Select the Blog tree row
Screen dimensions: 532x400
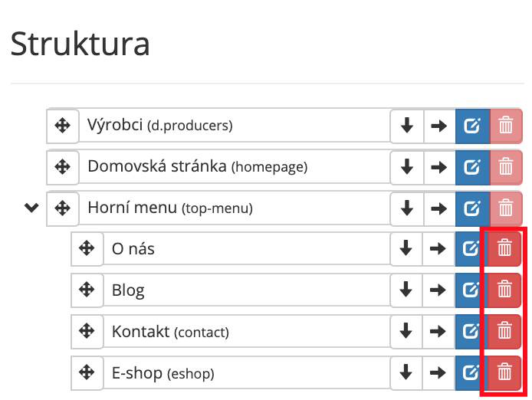tap(247, 290)
